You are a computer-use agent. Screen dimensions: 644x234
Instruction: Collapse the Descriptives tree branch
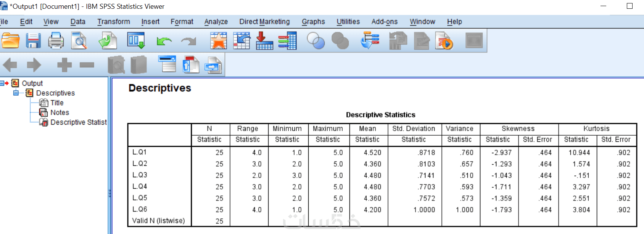pyautogui.click(x=16, y=93)
